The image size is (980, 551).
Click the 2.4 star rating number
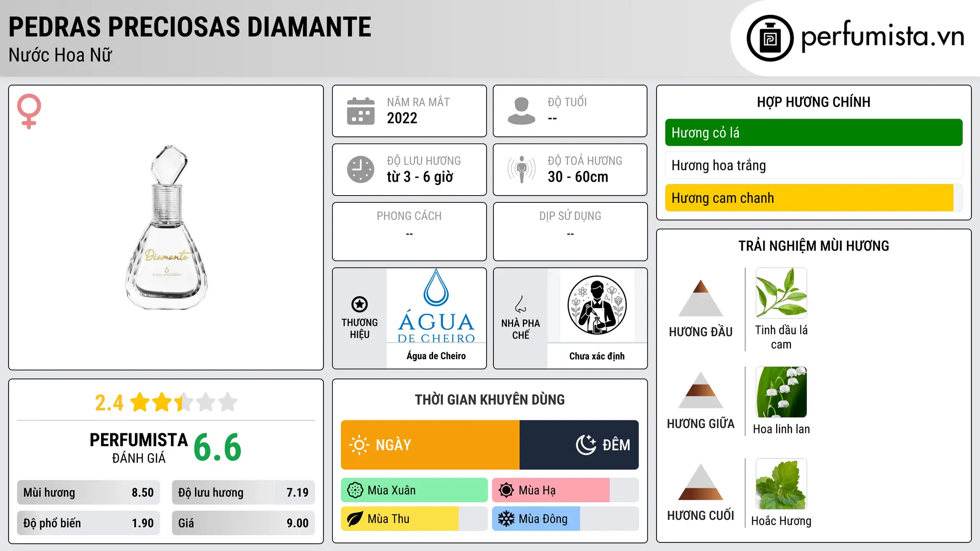click(x=109, y=403)
